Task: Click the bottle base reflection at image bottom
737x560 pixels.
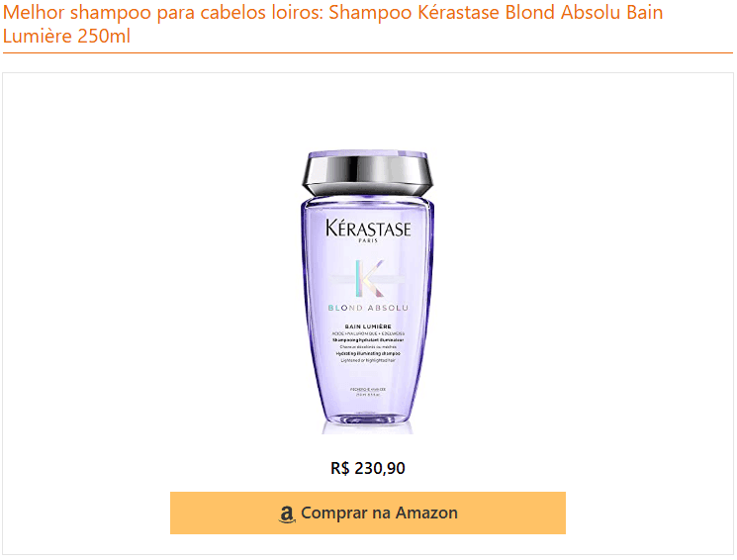Action: pyautogui.click(x=367, y=427)
